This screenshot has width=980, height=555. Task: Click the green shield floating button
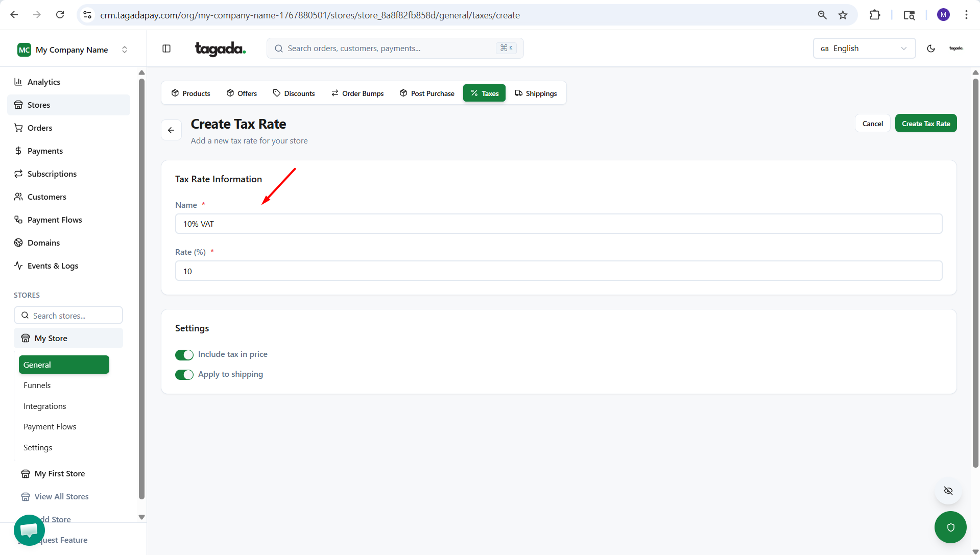click(950, 527)
